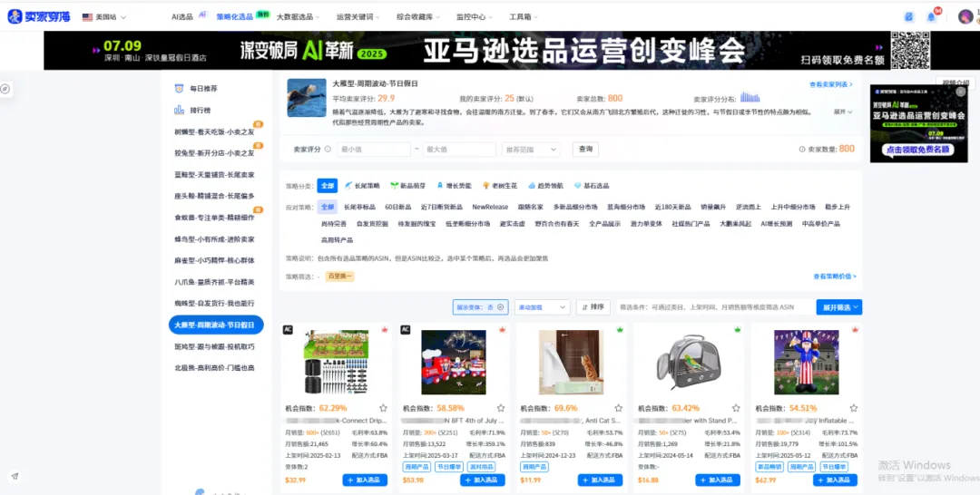Open the 查看卖家列表 link

tap(830, 84)
